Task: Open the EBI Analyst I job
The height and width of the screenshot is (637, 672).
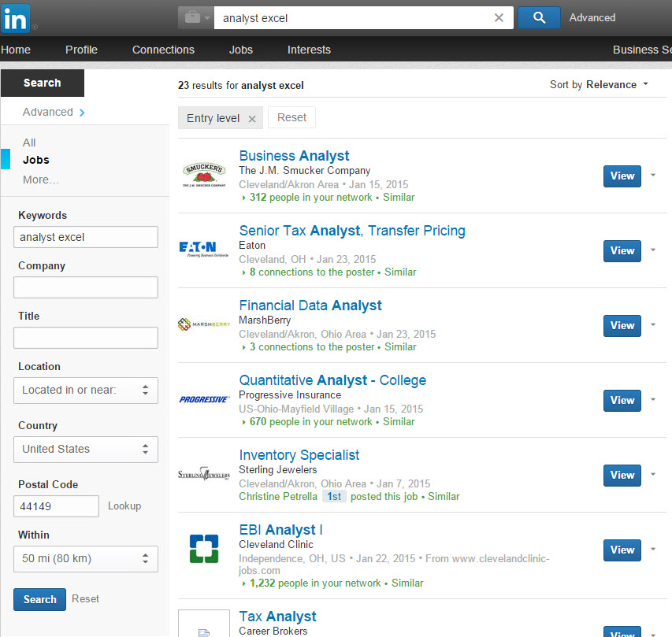Action: tap(280, 530)
